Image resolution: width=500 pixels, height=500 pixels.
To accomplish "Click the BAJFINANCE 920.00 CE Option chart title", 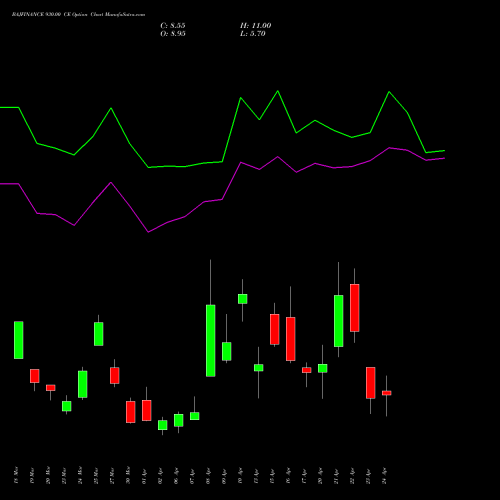I will [78, 15].
